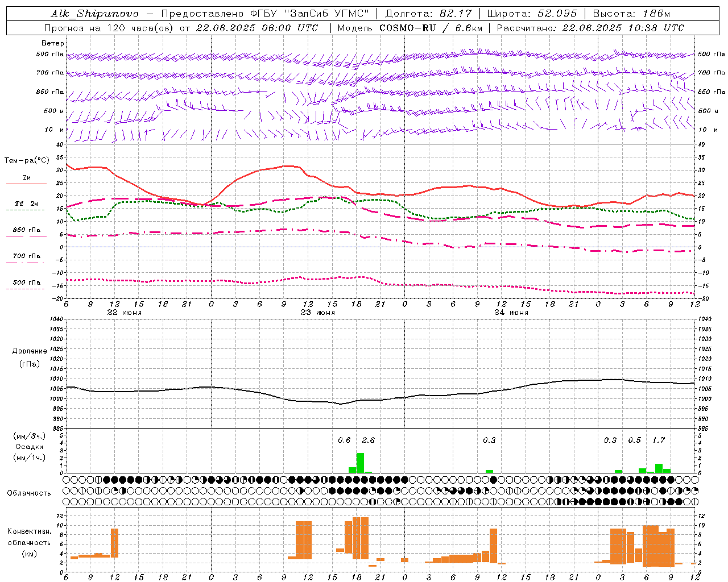Image resolution: width=728 pixels, height=582 pixels.
Task: Click "500 гПа" temperature legend entry
Action: tap(26, 282)
